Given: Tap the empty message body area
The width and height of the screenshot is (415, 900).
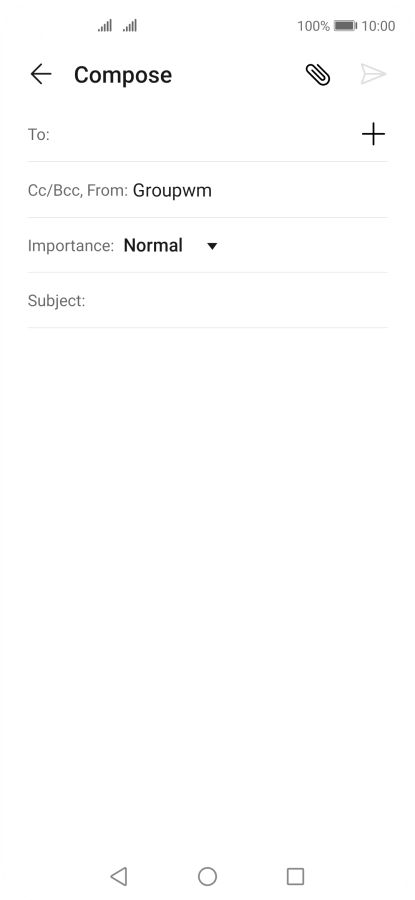Looking at the screenshot, I should tap(207, 585).
